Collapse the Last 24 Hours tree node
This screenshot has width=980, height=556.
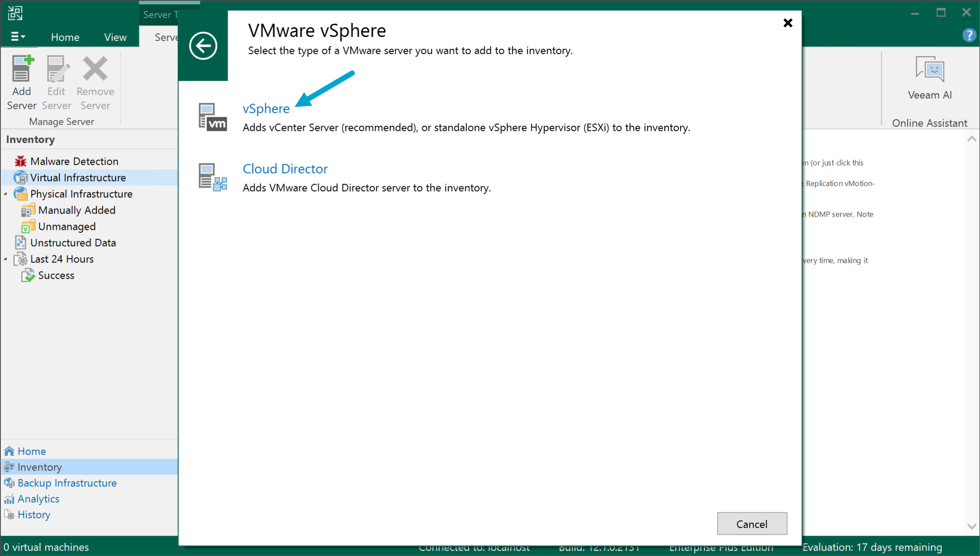pos(6,259)
